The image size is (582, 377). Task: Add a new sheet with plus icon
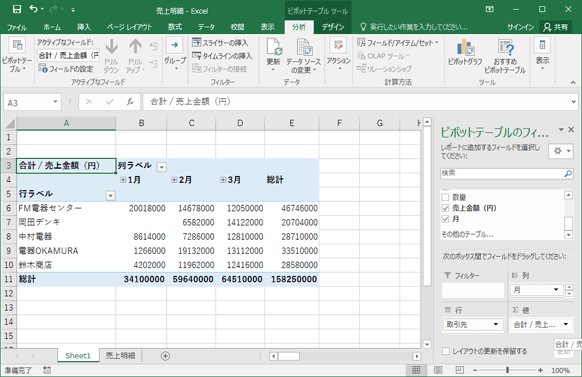(x=165, y=356)
